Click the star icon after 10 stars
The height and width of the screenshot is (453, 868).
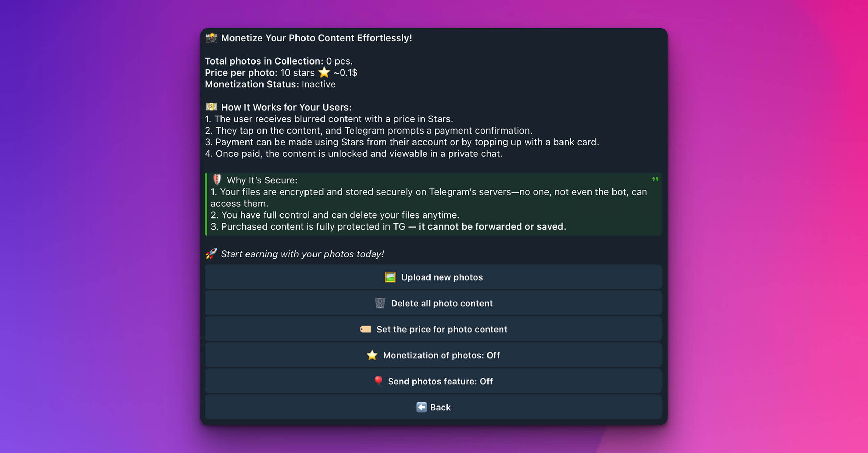pyautogui.click(x=324, y=72)
